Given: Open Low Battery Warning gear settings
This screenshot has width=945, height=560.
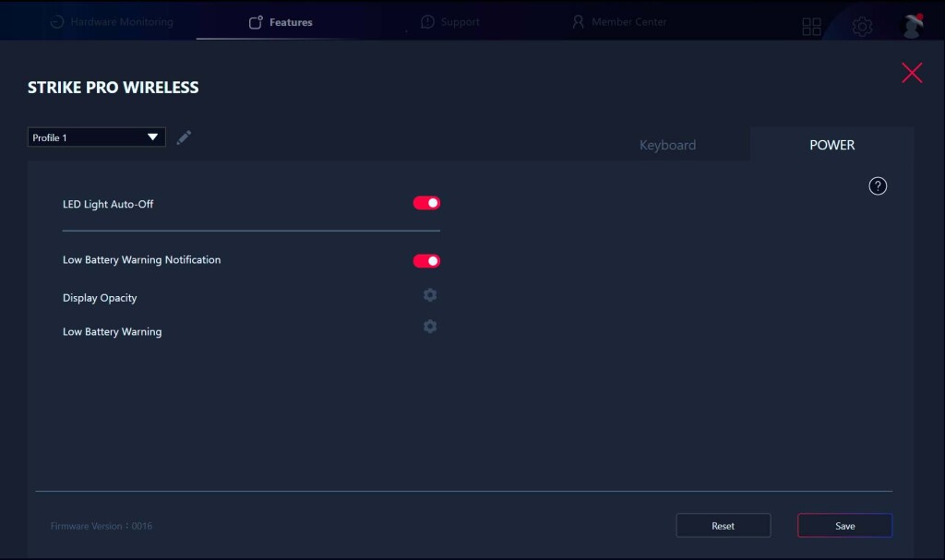Looking at the screenshot, I should coord(430,326).
